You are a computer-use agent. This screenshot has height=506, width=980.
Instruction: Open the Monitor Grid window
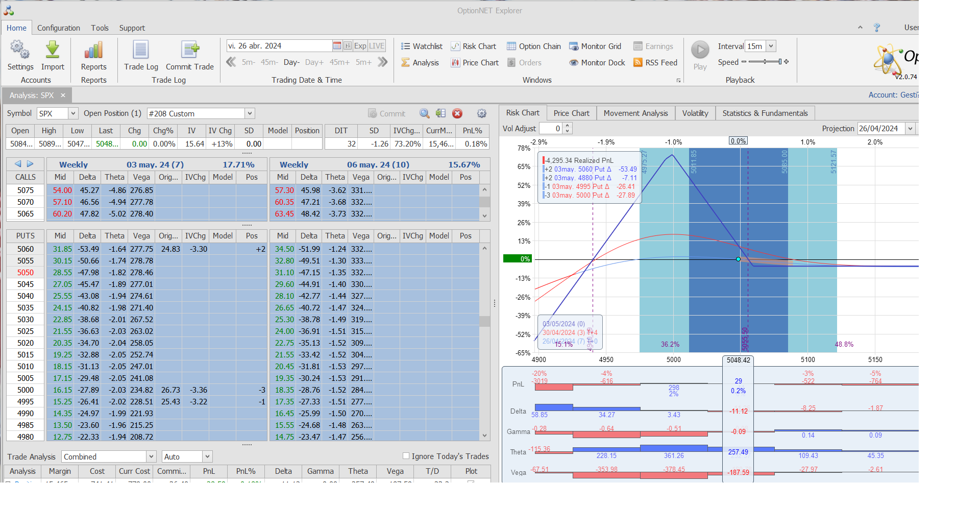point(595,46)
